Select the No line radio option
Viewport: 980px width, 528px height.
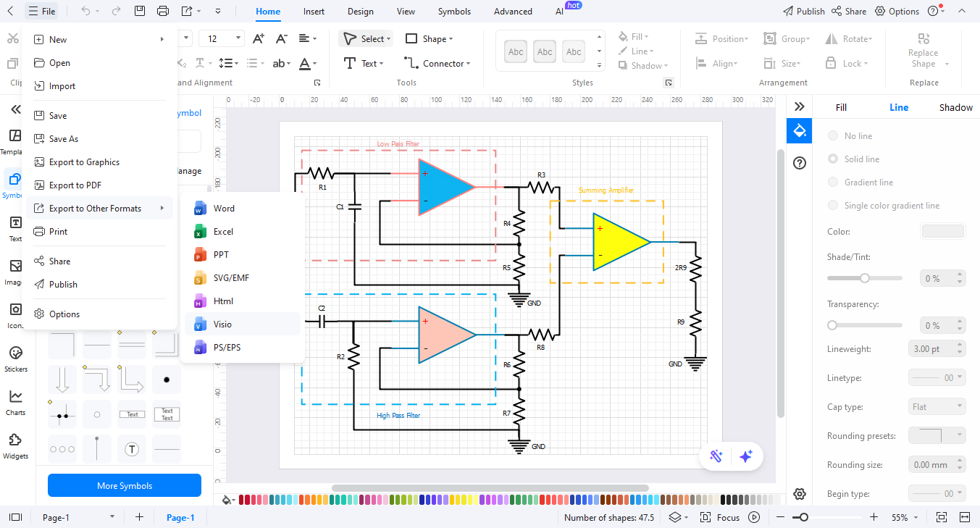click(x=833, y=136)
